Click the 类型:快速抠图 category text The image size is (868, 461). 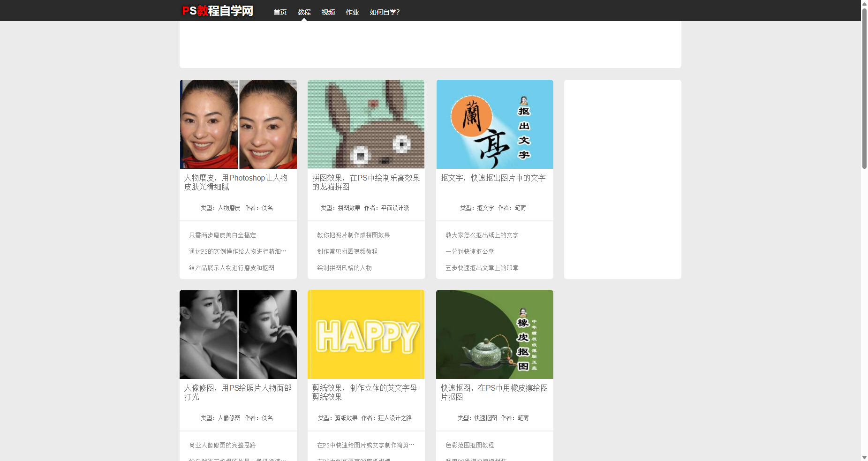[477, 418]
